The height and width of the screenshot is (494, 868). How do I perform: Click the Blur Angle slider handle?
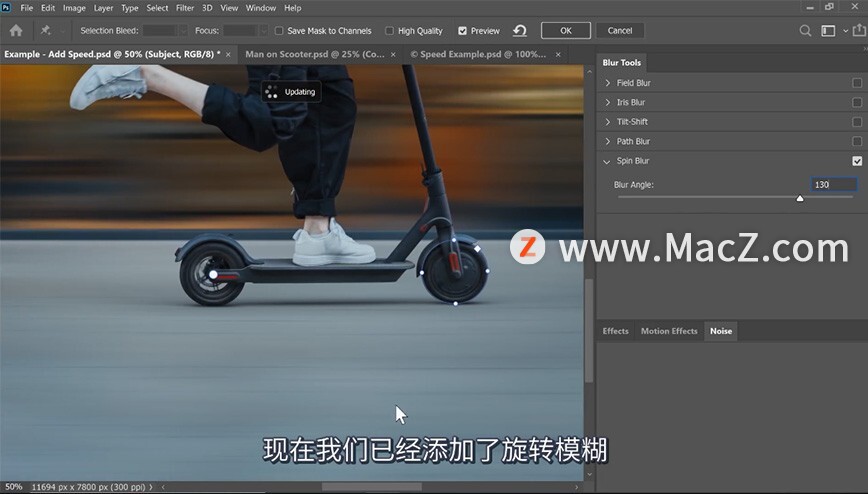coord(800,198)
